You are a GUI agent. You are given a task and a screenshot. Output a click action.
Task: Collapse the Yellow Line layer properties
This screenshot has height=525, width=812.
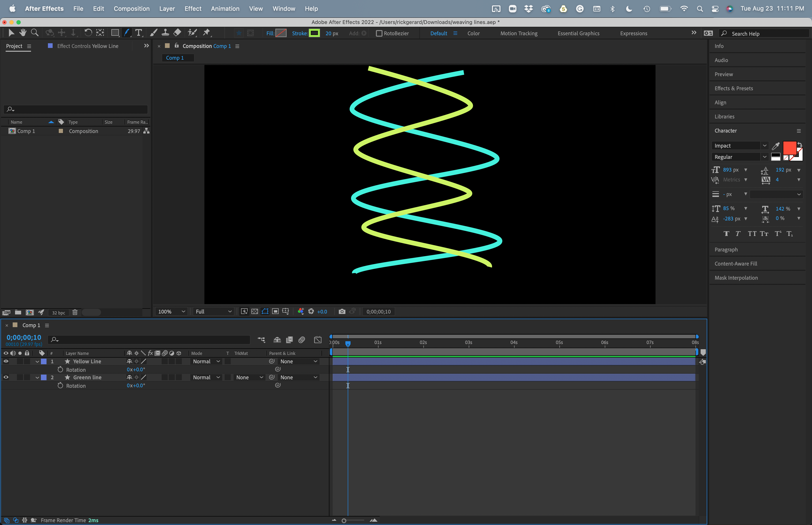click(x=37, y=361)
